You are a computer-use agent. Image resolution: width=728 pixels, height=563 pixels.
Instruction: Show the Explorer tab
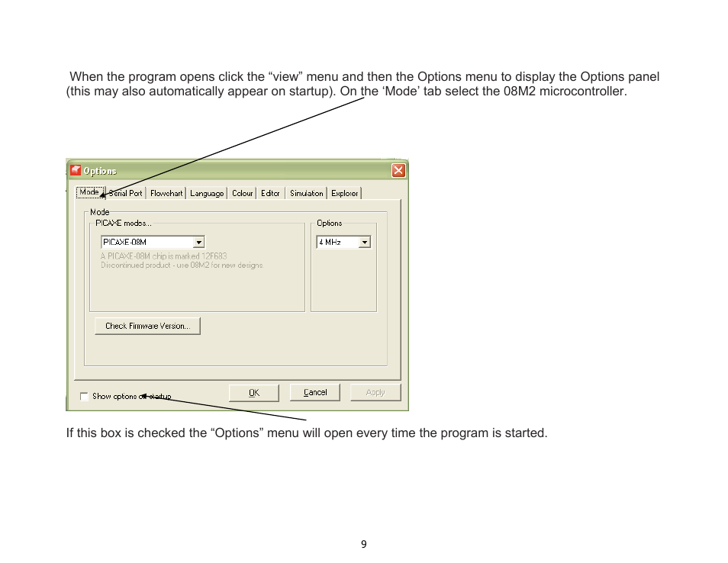tap(344, 193)
